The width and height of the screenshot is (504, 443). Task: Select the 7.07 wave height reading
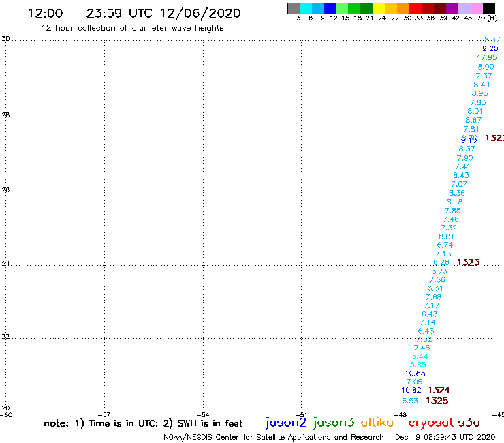coord(458,184)
